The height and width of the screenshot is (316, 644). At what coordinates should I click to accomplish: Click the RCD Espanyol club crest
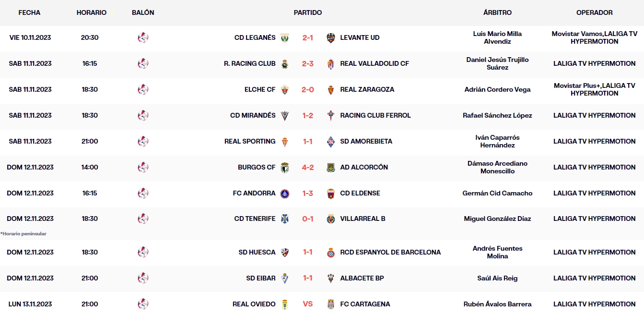click(x=331, y=252)
